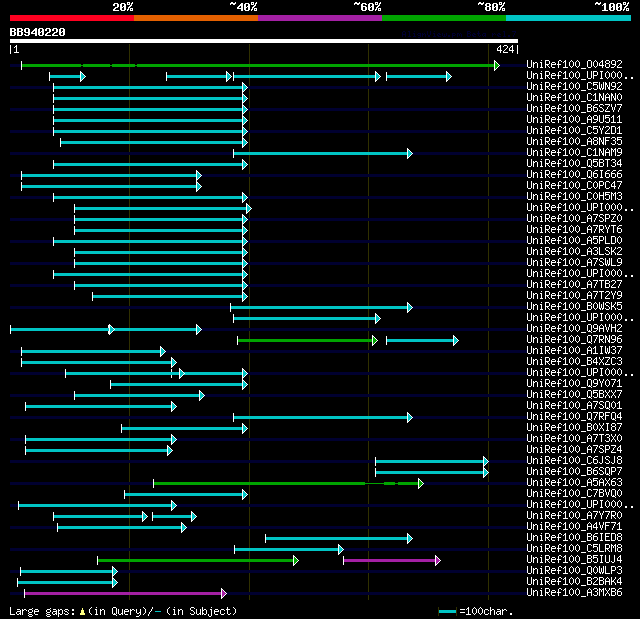The height and width of the screenshot is (619, 640).
Task: Select the UniRef100_Q6I666 label
Action: pos(574,174)
